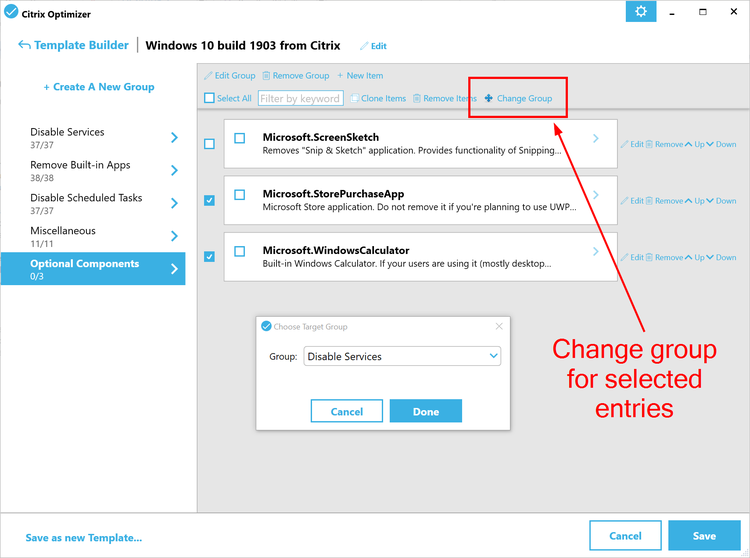Image resolution: width=750 pixels, height=558 pixels.
Task: Click Edit Group in the toolbar
Action: click(230, 76)
